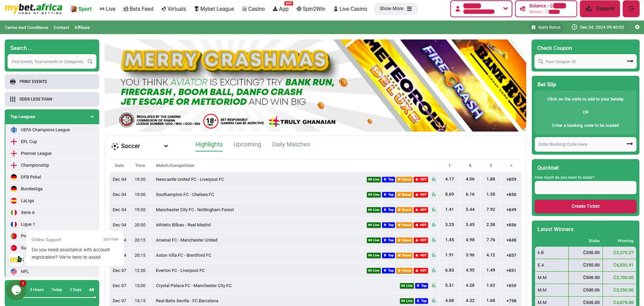Open the Contact link
The height and width of the screenshot is (306, 644).
click(61, 27)
